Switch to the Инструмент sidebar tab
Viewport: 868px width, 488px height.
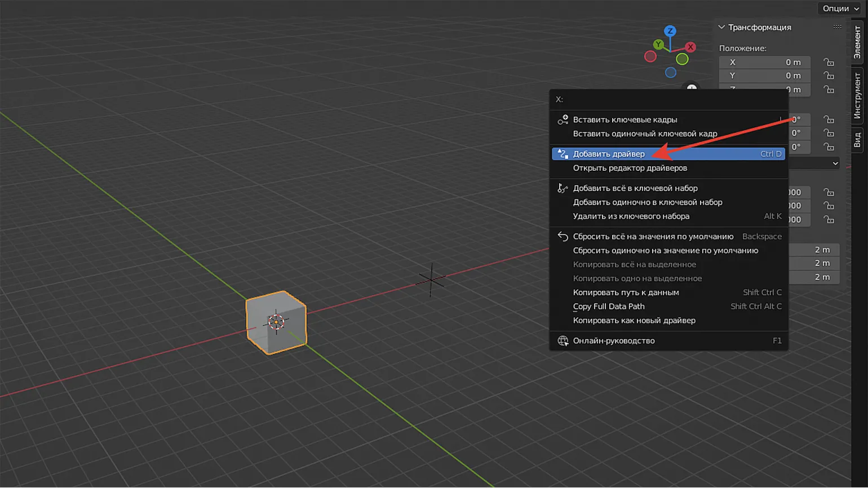857,96
